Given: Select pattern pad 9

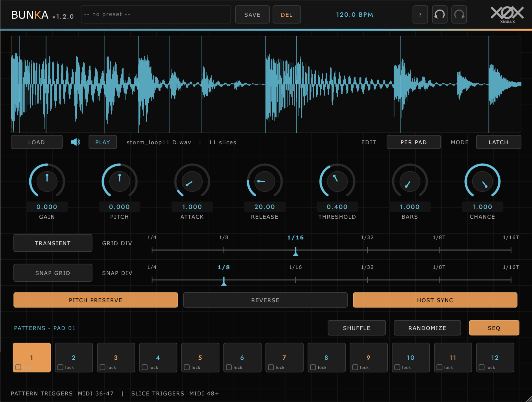Looking at the screenshot, I should [x=368, y=357].
